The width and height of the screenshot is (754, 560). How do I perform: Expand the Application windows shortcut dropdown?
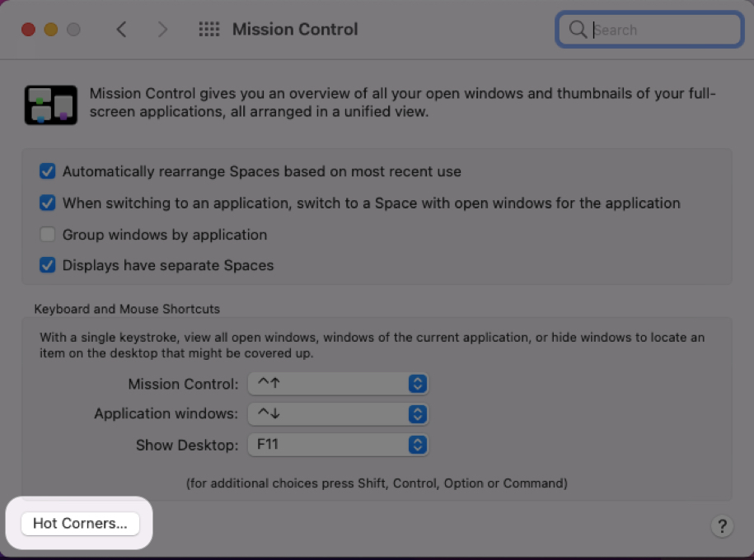click(336, 414)
